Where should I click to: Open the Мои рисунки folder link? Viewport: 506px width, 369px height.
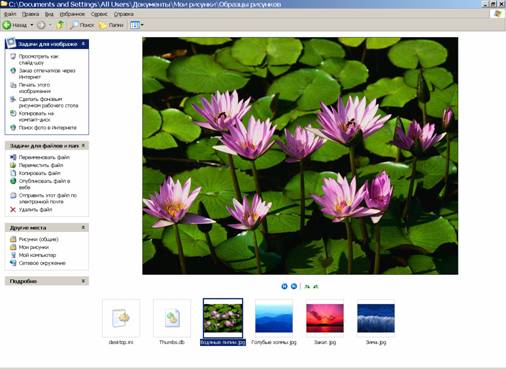[34, 247]
